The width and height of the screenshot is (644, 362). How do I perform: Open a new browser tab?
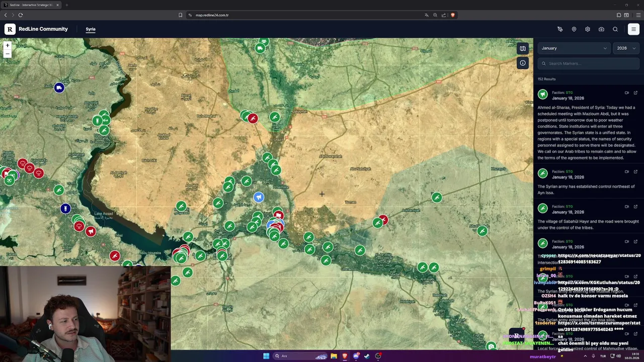pos(66,5)
